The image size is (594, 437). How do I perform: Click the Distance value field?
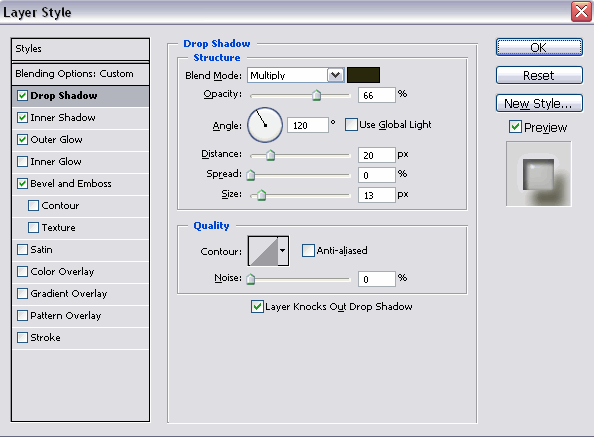[x=377, y=155]
